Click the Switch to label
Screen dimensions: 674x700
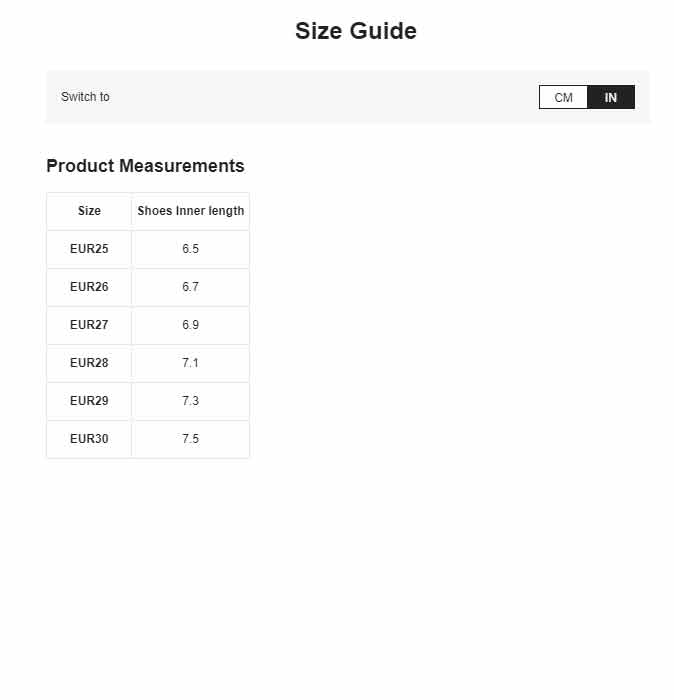pos(85,97)
